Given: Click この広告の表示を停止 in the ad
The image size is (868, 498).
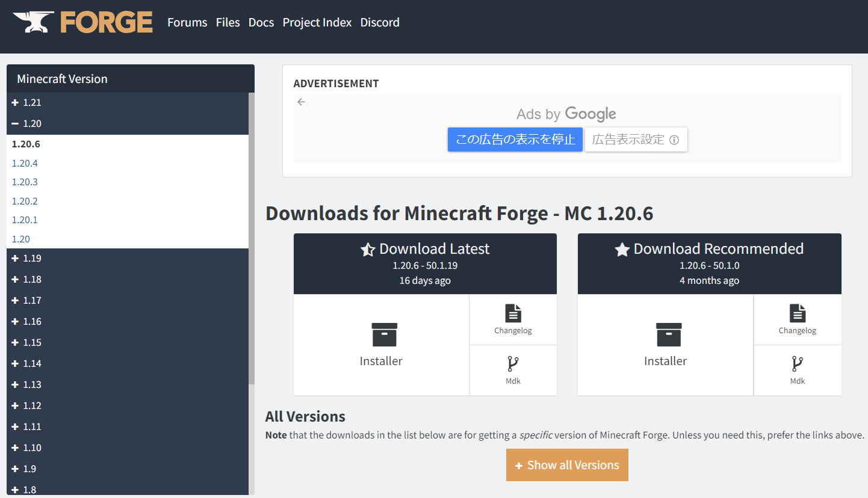Looking at the screenshot, I should point(515,140).
